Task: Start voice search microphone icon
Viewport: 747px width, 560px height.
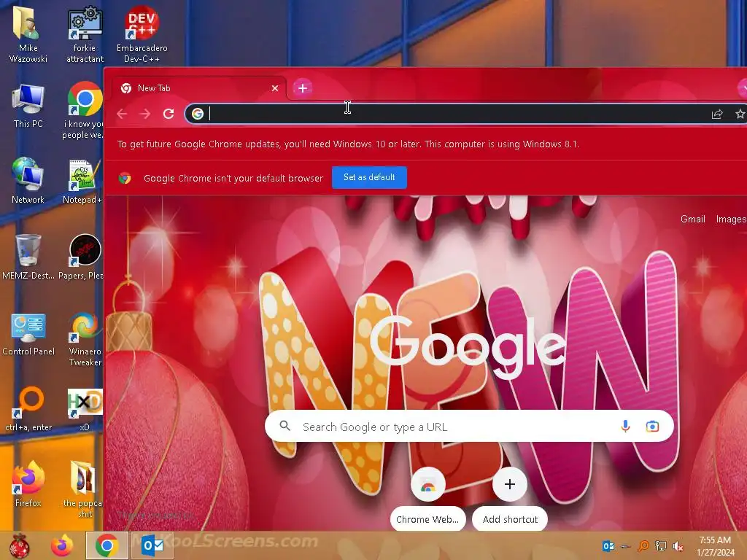Action: pyautogui.click(x=625, y=426)
